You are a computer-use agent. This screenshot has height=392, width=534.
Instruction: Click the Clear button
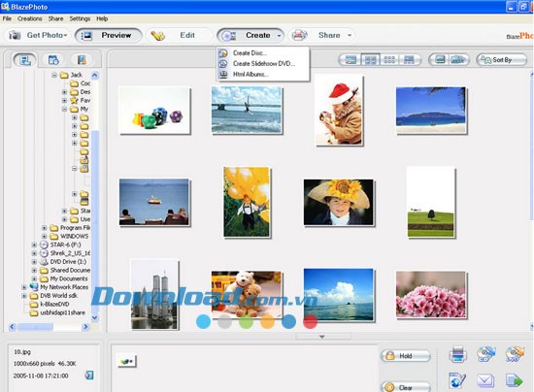click(405, 387)
